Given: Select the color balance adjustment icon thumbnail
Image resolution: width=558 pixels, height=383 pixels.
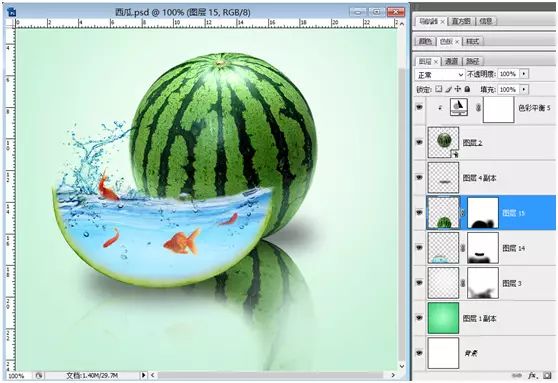Looking at the screenshot, I should 459,107.
